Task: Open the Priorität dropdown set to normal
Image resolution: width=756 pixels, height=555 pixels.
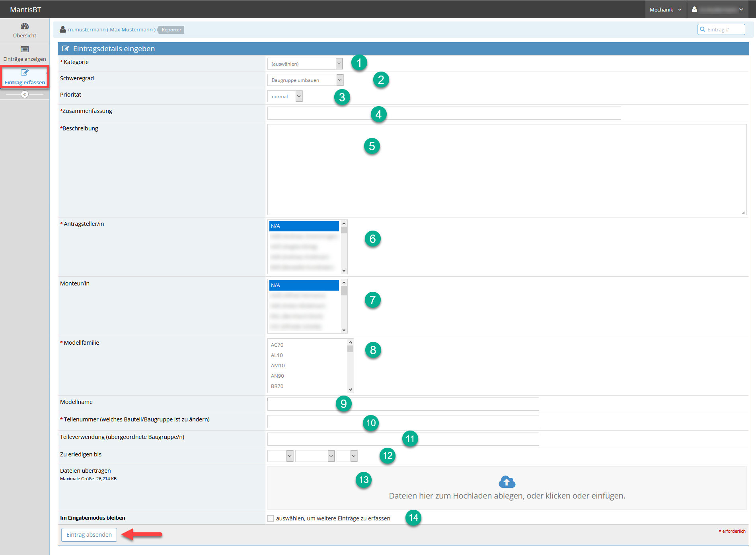Action: click(x=284, y=97)
